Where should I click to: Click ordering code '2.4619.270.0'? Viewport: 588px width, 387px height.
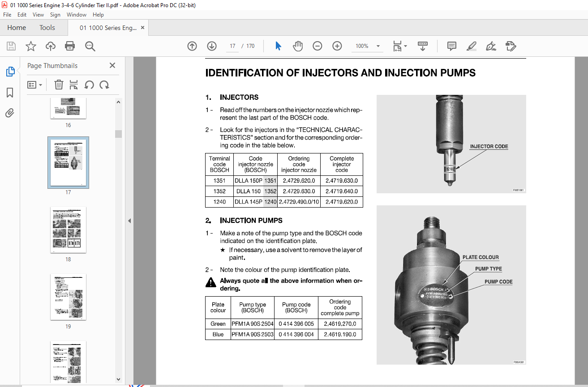tap(340, 323)
